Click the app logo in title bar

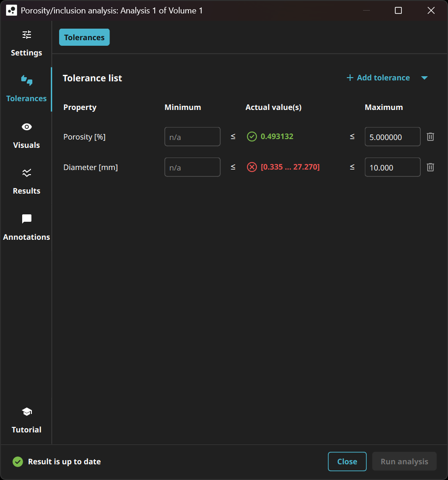[x=11, y=11]
